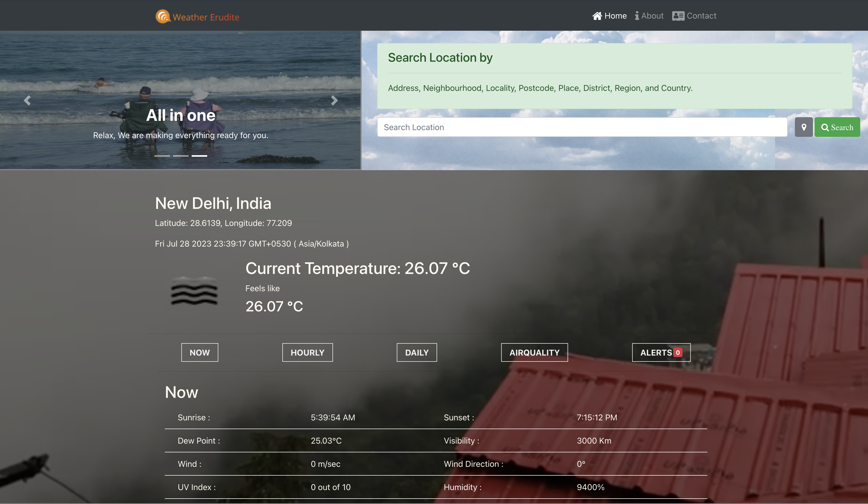Select first carousel indicator bar
868x504 pixels.
pos(162,156)
